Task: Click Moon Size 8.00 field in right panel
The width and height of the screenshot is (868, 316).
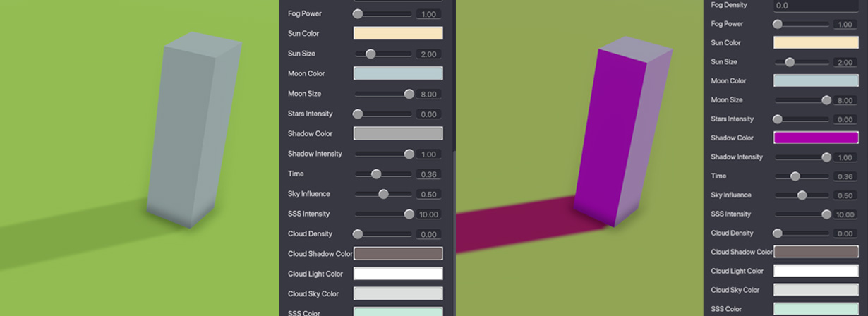Action: point(845,101)
